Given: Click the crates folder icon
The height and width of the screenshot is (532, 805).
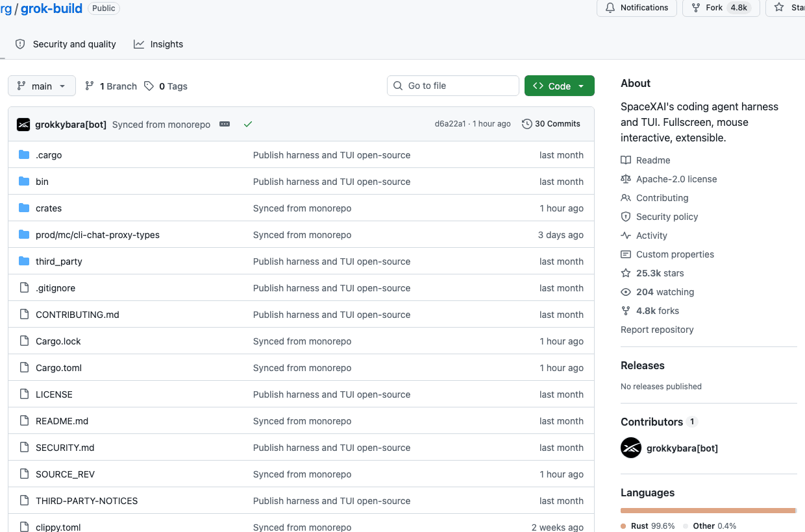Looking at the screenshot, I should pyautogui.click(x=24, y=208).
